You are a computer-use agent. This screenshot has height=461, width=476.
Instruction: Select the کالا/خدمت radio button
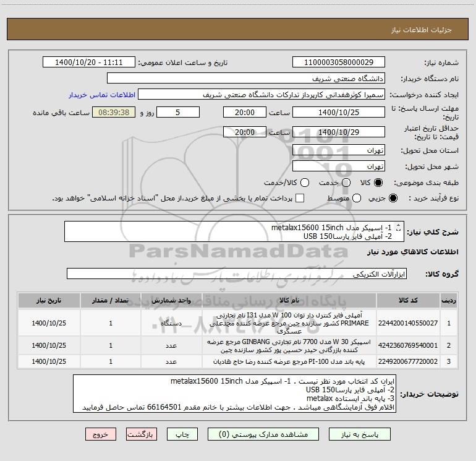(305, 183)
